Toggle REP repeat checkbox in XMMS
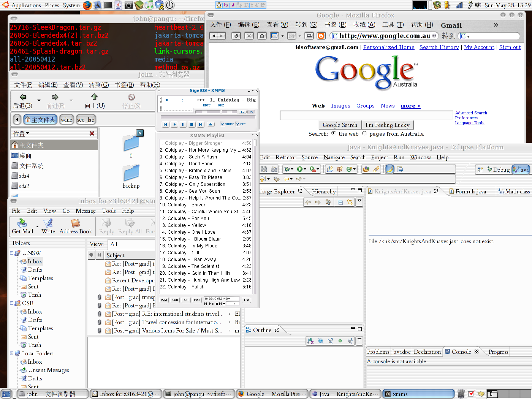This screenshot has height=399, width=532. (241, 124)
